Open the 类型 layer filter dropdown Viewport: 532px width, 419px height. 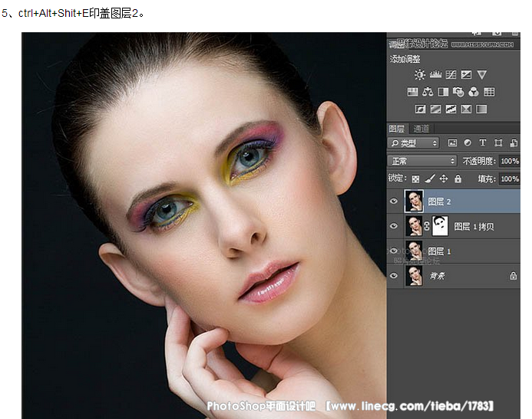(x=414, y=144)
